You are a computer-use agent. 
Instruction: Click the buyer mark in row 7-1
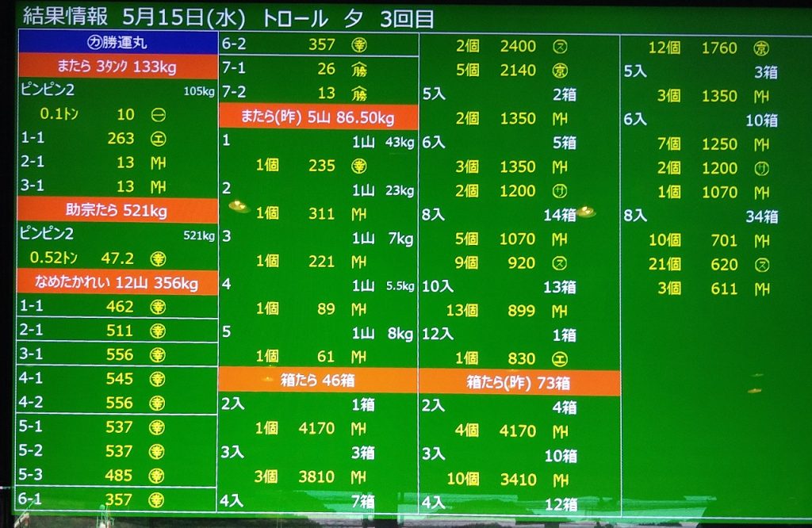pyautogui.click(x=359, y=70)
